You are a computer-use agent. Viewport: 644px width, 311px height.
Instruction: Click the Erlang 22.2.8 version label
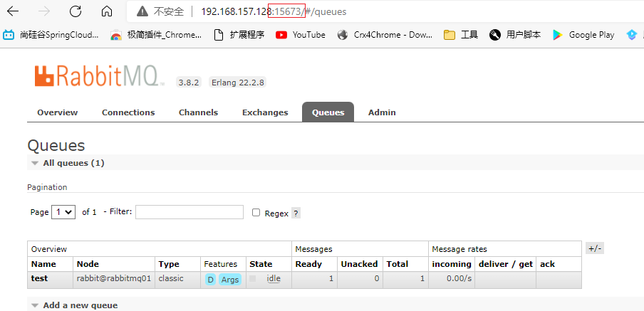click(x=237, y=82)
